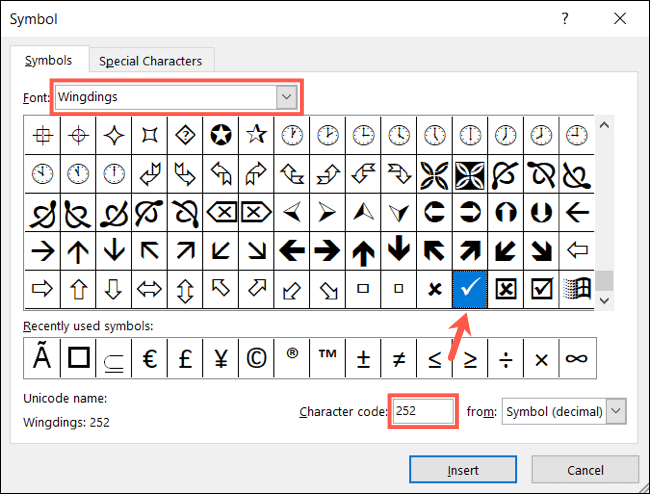Pick the square crosshair symbol in first cell
This screenshot has width=650, height=494.
[42, 135]
